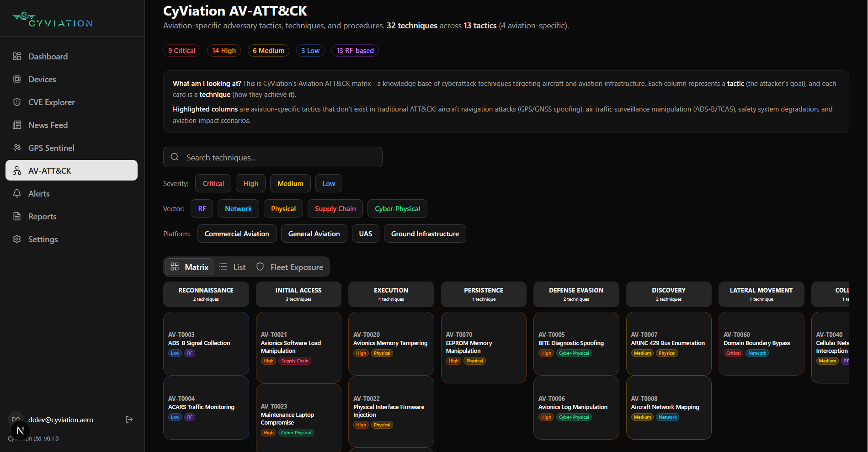Click the 14 High summary badge
Viewport: 868px width, 452px height.
224,50
